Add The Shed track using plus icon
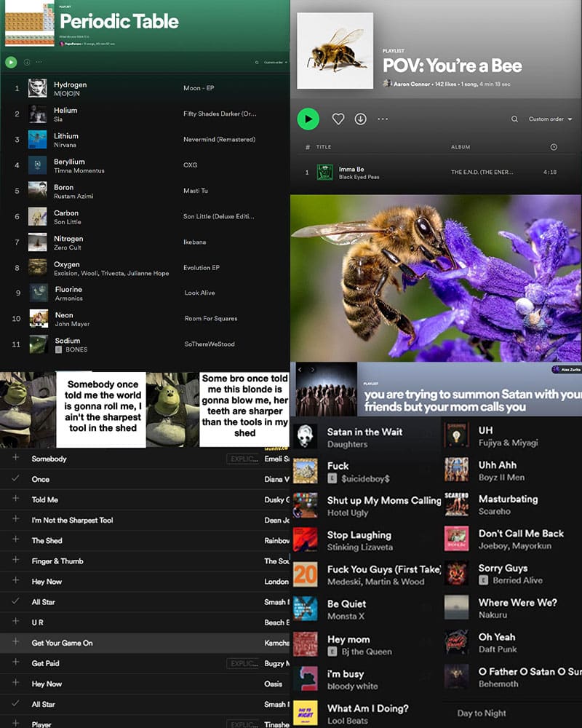This screenshot has height=728, width=582. point(16,539)
